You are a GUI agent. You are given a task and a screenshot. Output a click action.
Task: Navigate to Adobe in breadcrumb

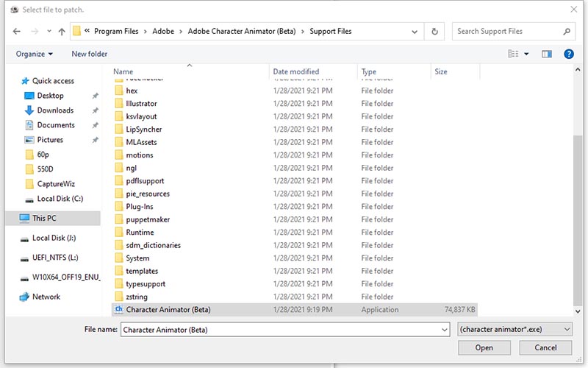(x=163, y=32)
